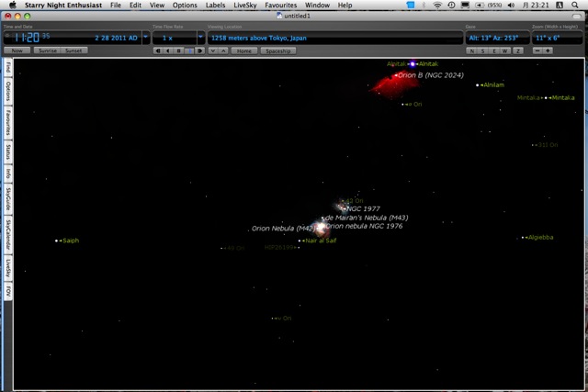This screenshot has height=392, width=588.
Task: Toggle the daylight saving sun icon
Action: tap(7, 36)
